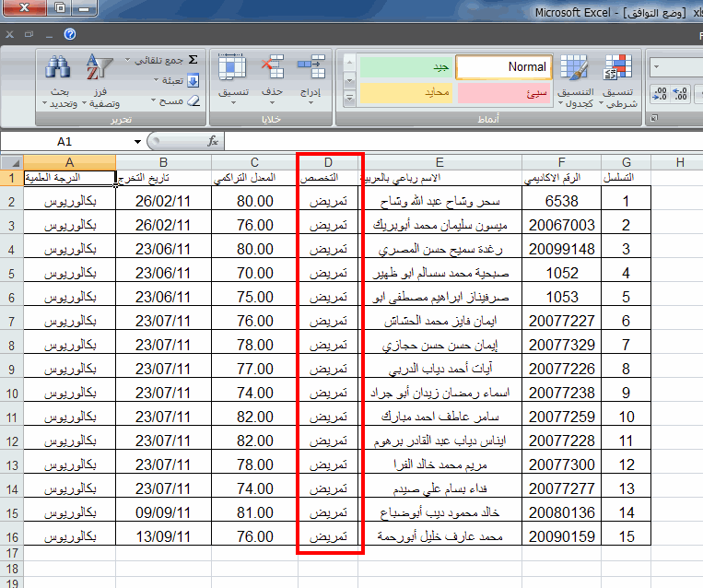The width and height of the screenshot is (703, 588).
Task: Click the Increase Decimal button
Action: click(x=680, y=94)
